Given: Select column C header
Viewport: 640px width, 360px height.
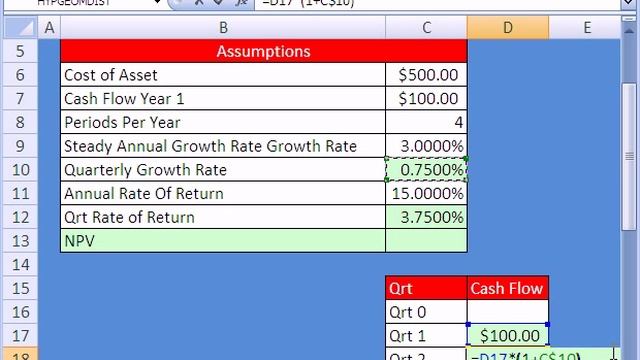Looking at the screenshot, I should (426, 28).
